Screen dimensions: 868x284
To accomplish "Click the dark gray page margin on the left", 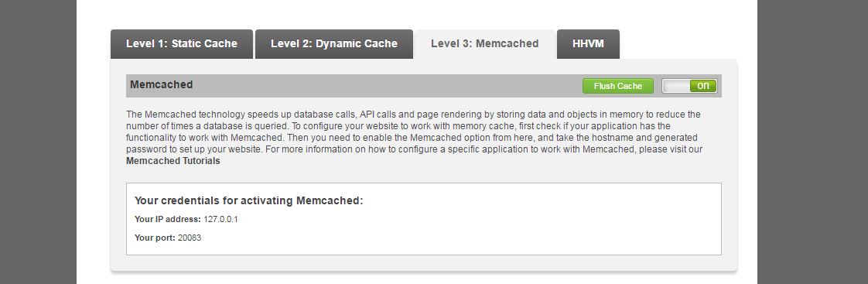I will pyautogui.click(x=38, y=142).
